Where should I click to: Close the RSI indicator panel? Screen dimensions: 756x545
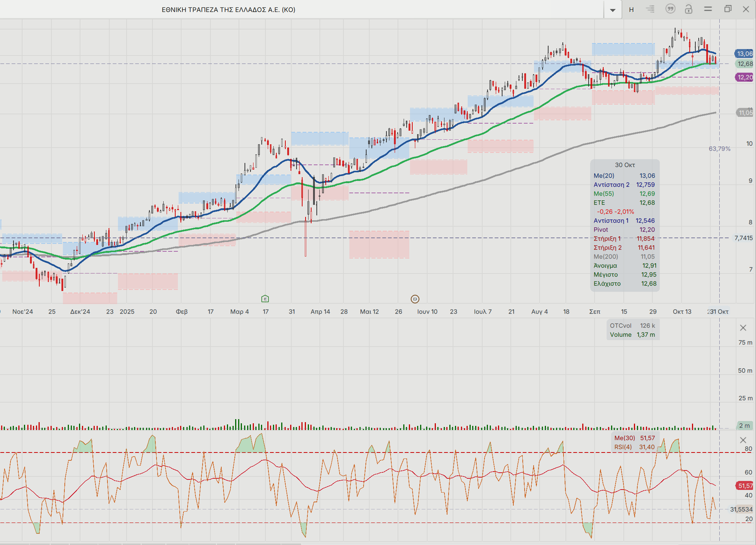[743, 440]
